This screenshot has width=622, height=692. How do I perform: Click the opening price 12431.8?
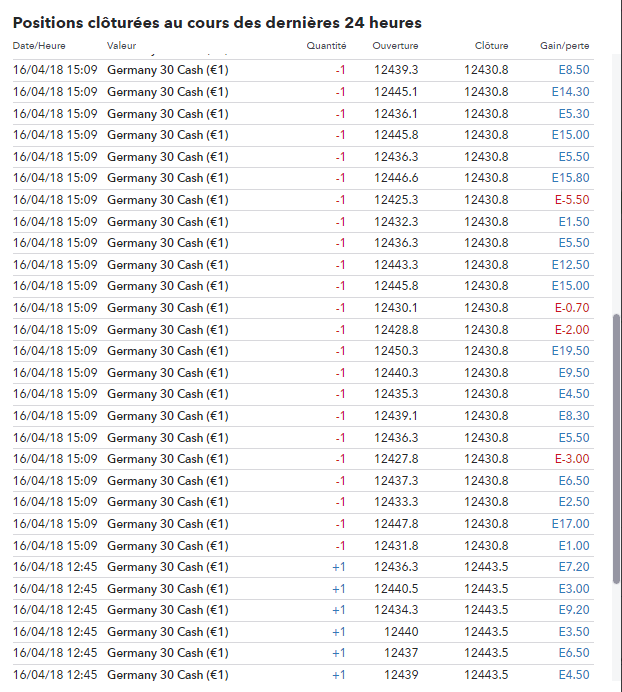click(x=396, y=545)
